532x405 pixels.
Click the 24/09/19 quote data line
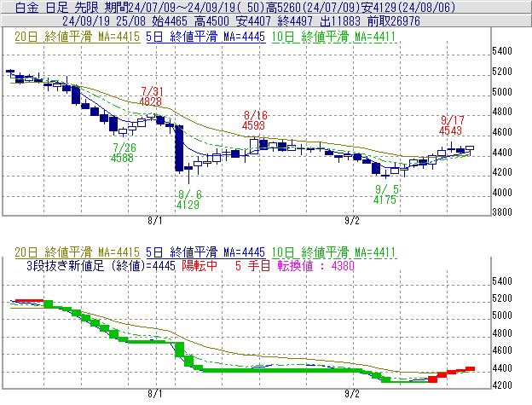(x=241, y=21)
